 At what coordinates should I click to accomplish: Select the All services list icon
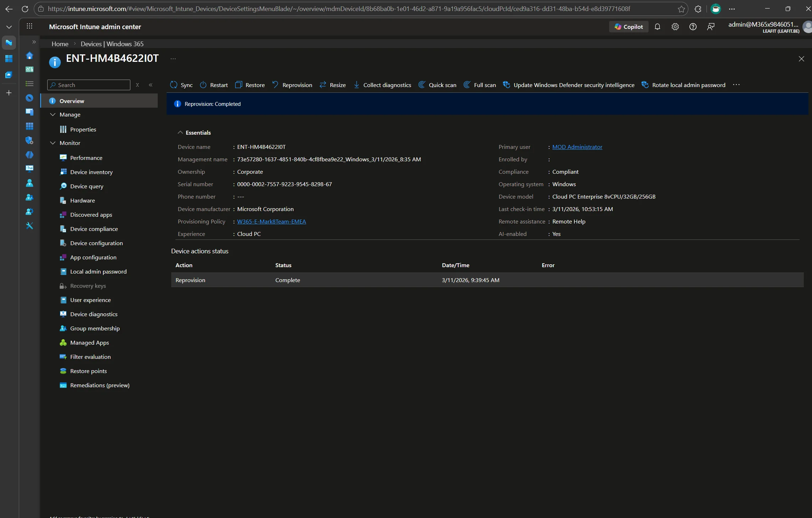pos(30,83)
